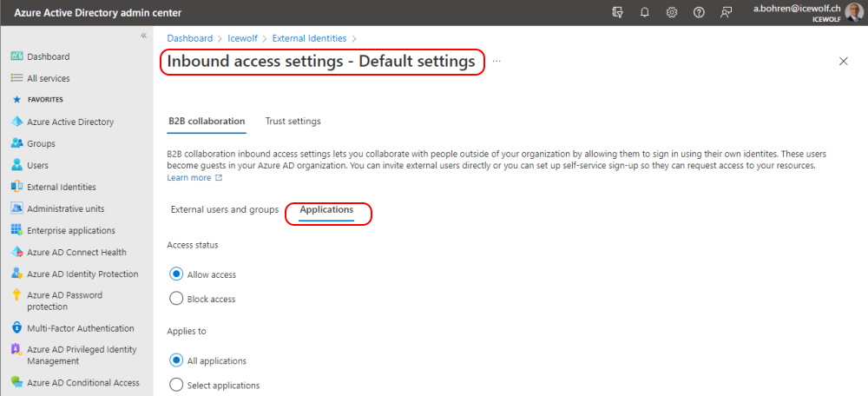This screenshot has width=868, height=396.
Task: Click the user account avatar
Action: [853, 12]
